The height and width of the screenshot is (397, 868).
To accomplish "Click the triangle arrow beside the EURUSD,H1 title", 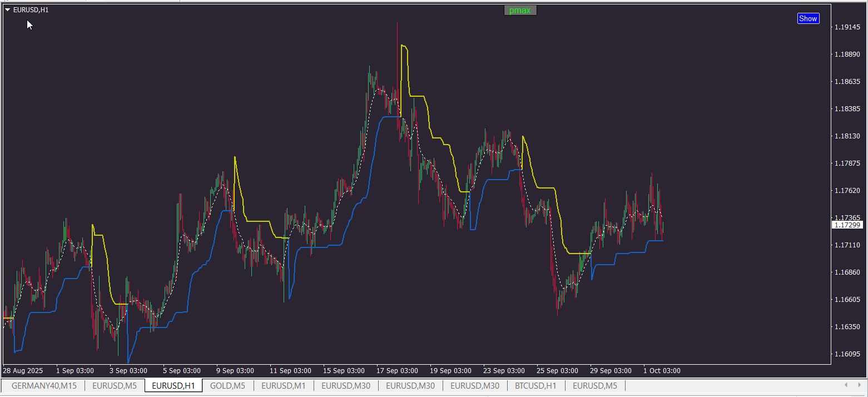I will click(x=8, y=9).
